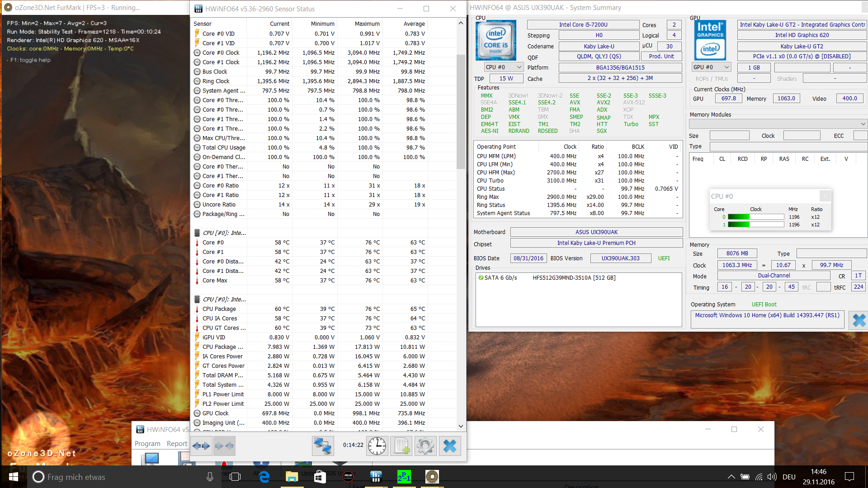Click the SATA drive entry HFS512G39MND-3510A
The width and height of the screenshot is (868, 488).
coord(574,278)
